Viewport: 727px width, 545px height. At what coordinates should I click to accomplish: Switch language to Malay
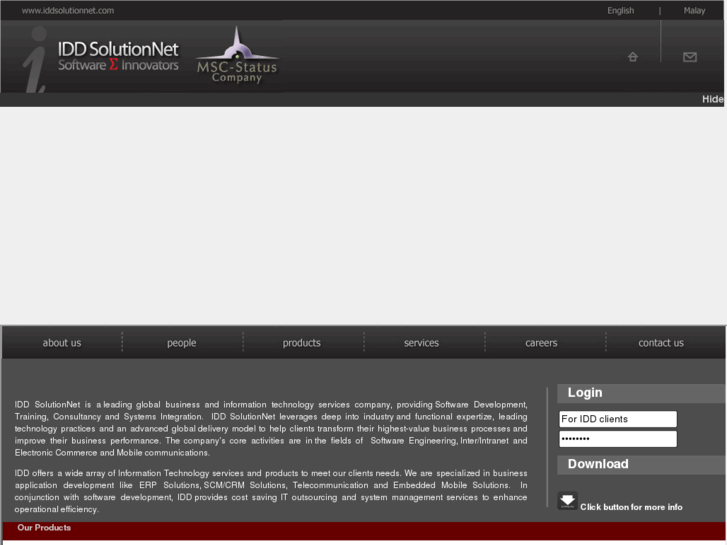(x=694, y=11)
